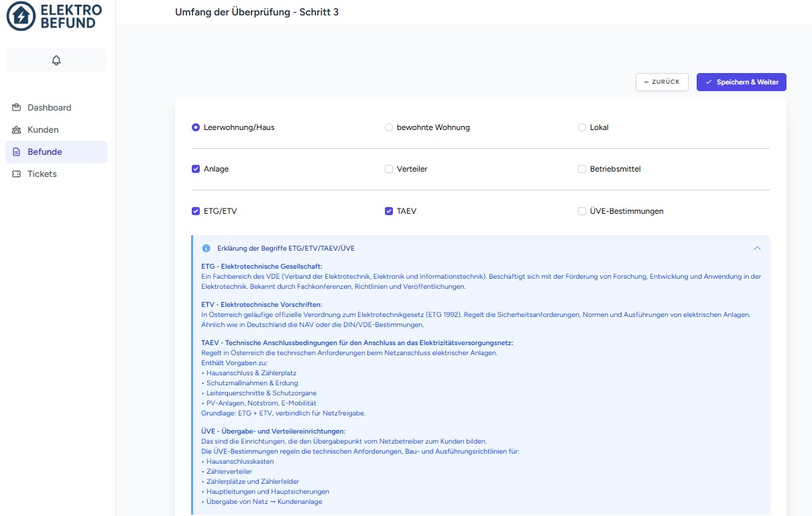Select the bewohnte Wohnung radio option

389,127
